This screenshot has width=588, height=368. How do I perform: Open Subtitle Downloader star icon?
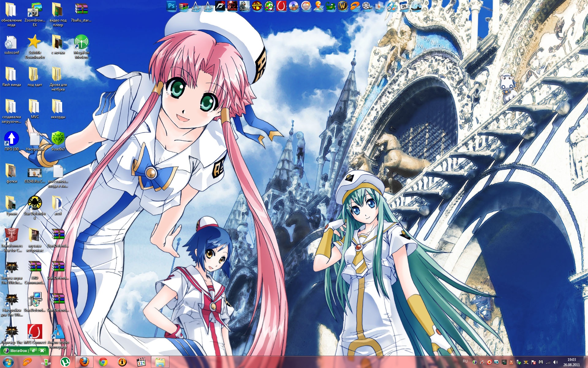[35, 46]
